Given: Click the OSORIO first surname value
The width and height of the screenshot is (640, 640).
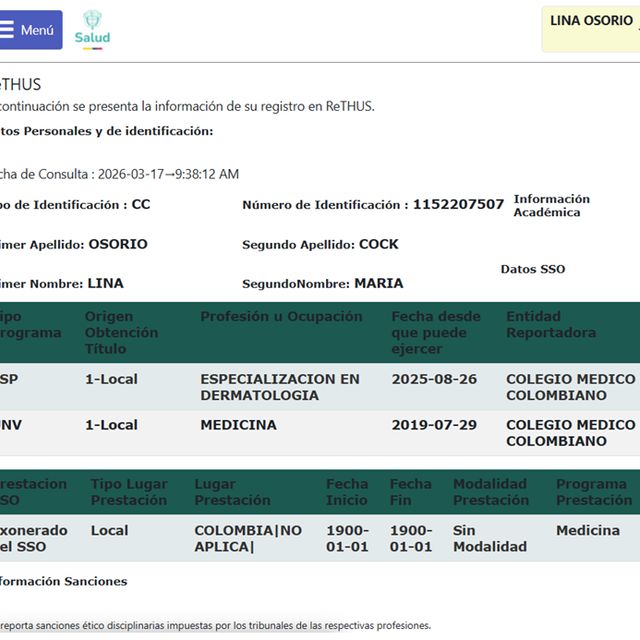Looking at the screenshot, I should [x=118, y=244].
